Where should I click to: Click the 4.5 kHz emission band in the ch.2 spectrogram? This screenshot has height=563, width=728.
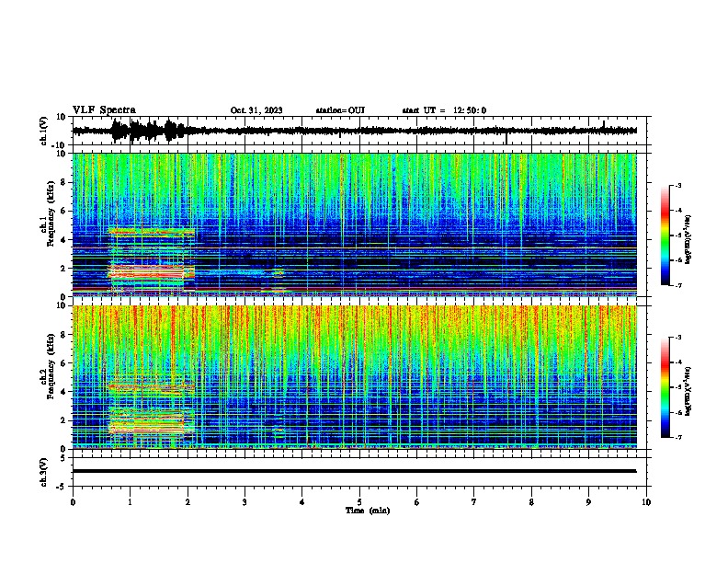click(151, 385)
